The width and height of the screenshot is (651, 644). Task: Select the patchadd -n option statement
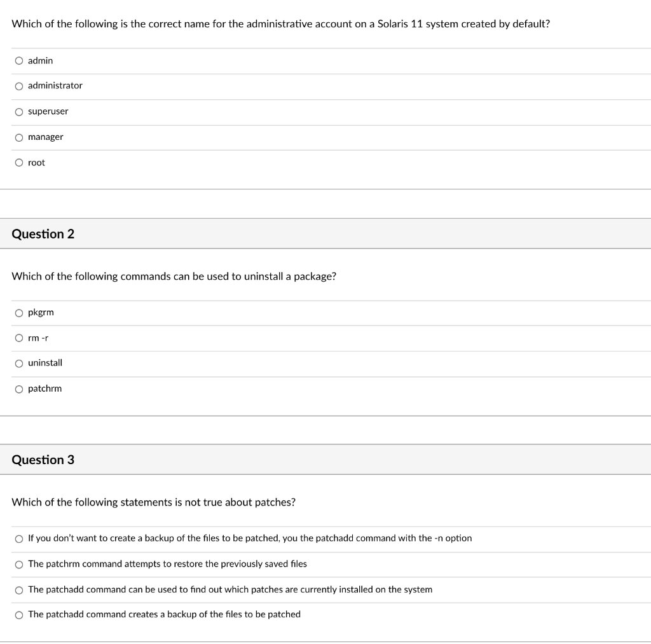coord(20,538)
